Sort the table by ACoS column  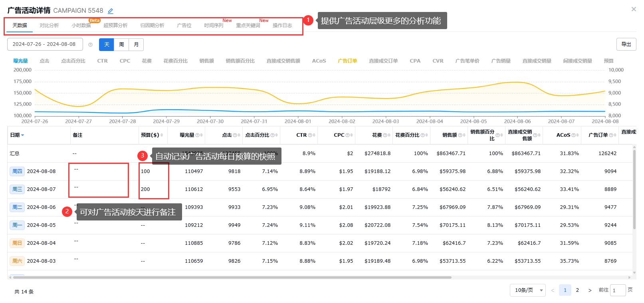(x=577, y=135)
